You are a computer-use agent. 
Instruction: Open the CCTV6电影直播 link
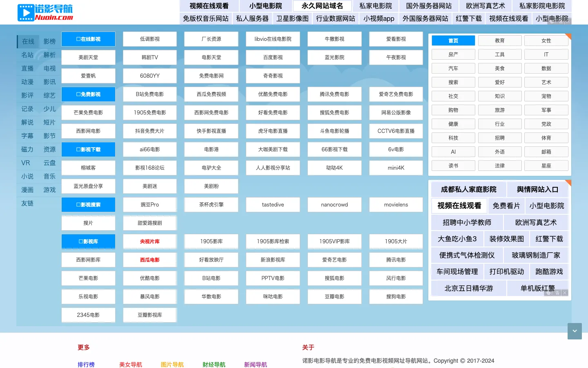396,131
